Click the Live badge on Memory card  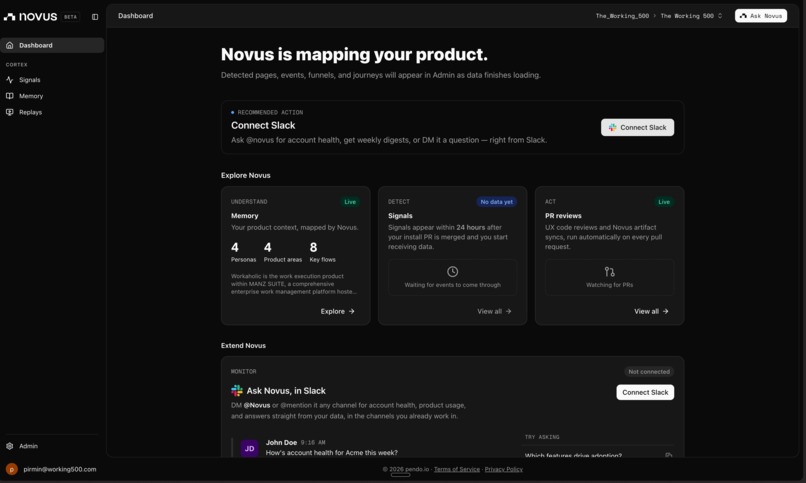pyautogui.click(x=350, y=202)
